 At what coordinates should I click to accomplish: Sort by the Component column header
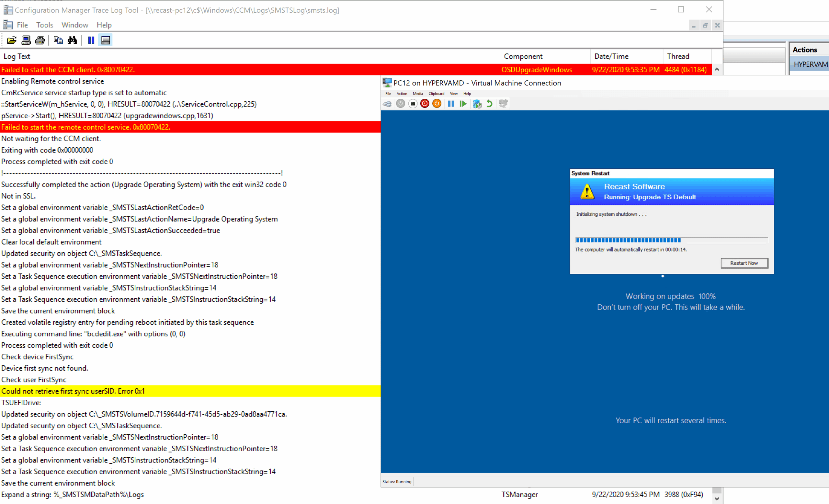click(523, 57)
